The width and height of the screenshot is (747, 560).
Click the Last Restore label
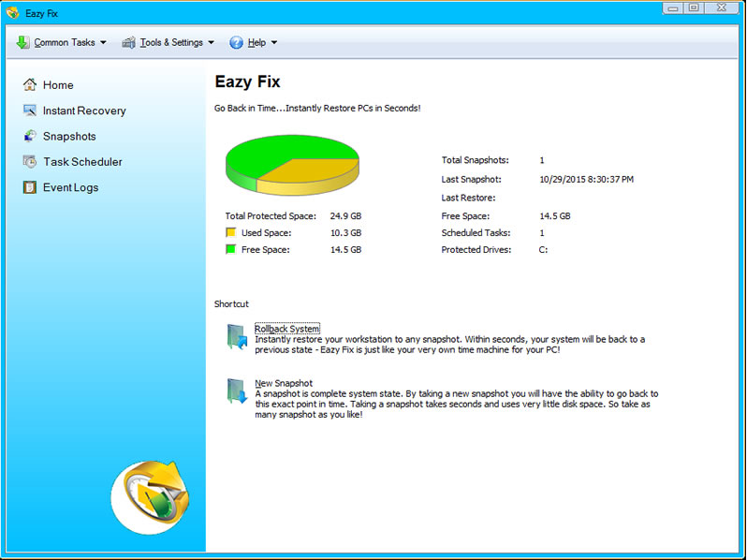tap(468, 198)
